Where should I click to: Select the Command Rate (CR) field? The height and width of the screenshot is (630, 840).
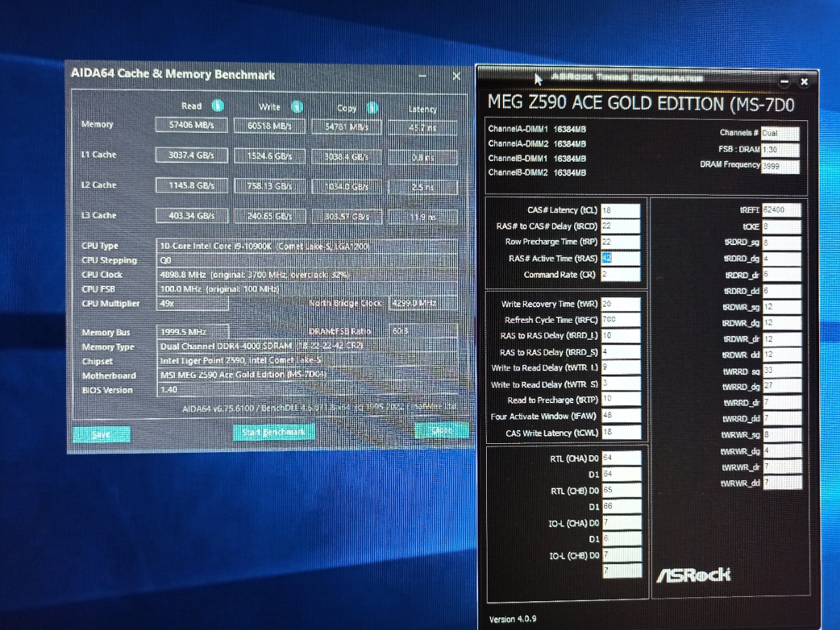(620, 274)
